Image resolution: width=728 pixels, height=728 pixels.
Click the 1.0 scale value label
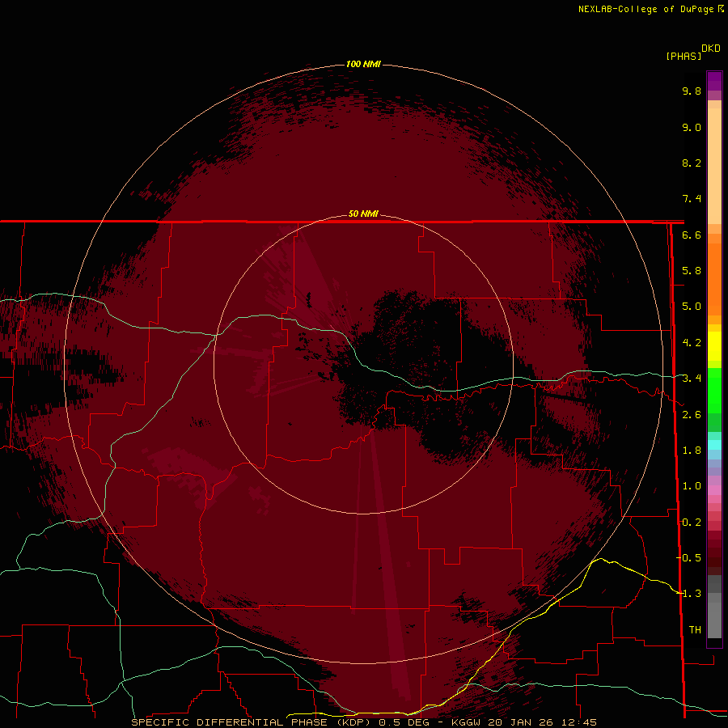pyautogui.click(x=692, y=486)
